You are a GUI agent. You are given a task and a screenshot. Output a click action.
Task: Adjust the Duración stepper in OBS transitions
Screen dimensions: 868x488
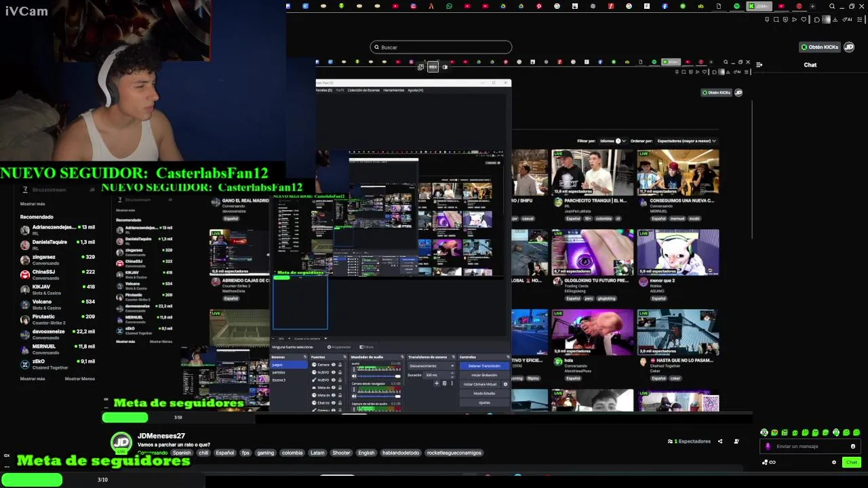(452, 375)
